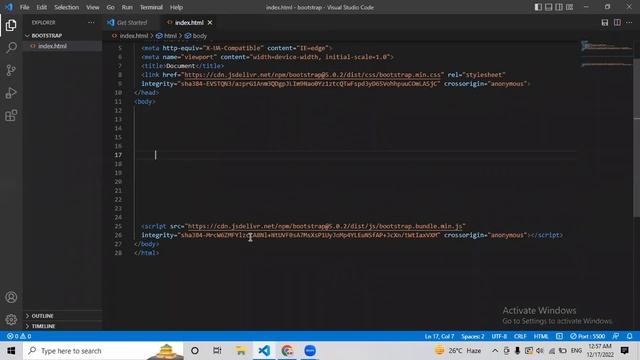Click the VS Code logo in title bar
Screen dimensions: 640x360
click(9, 7)
